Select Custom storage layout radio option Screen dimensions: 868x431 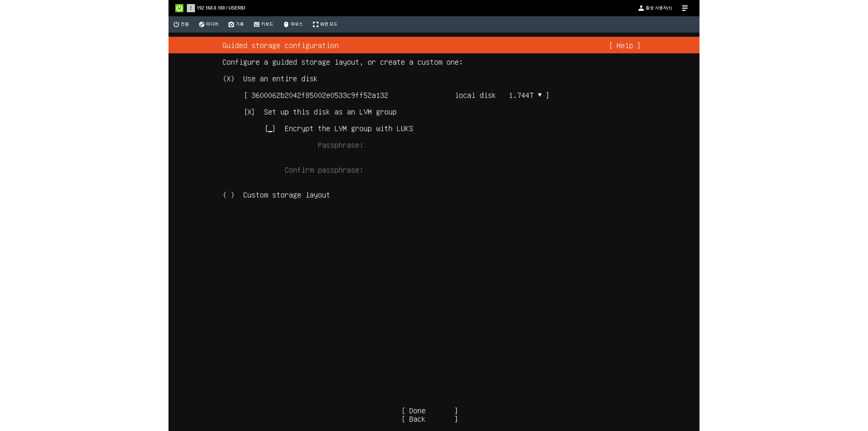229,195
